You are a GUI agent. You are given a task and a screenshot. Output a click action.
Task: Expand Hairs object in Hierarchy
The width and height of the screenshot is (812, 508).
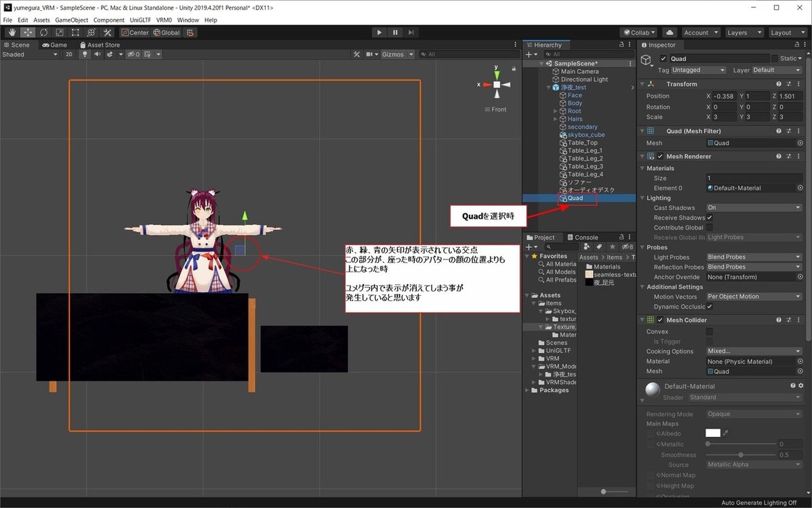pos(556,119)
